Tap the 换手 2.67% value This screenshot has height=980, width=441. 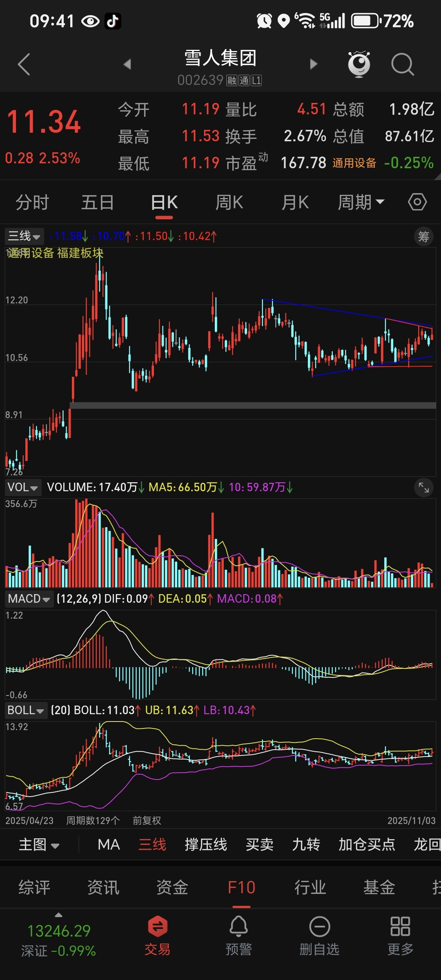(x=305, y=136)
